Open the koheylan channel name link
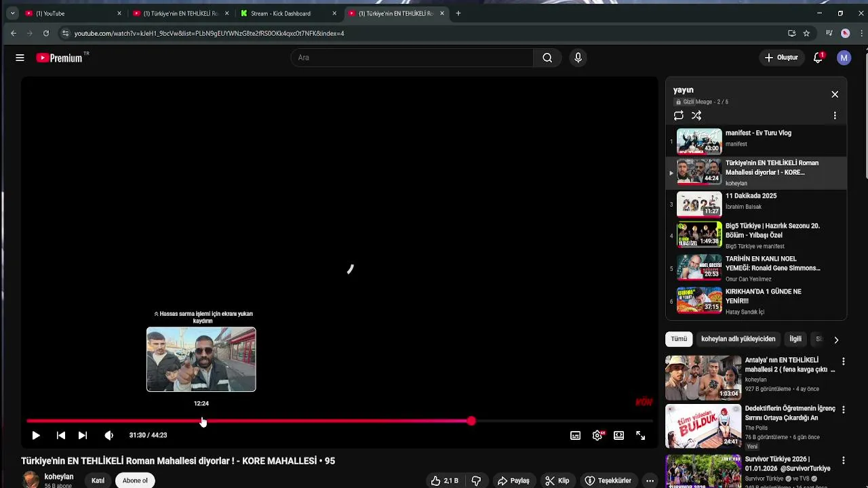This screenshot has height=488, width=868. pyautogui.click(x=59, y=476)
